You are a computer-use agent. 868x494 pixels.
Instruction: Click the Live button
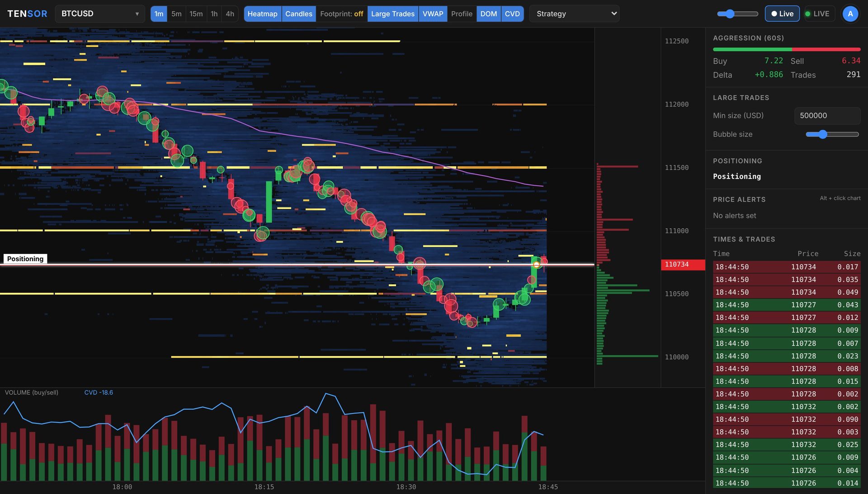tap(782, 14)
